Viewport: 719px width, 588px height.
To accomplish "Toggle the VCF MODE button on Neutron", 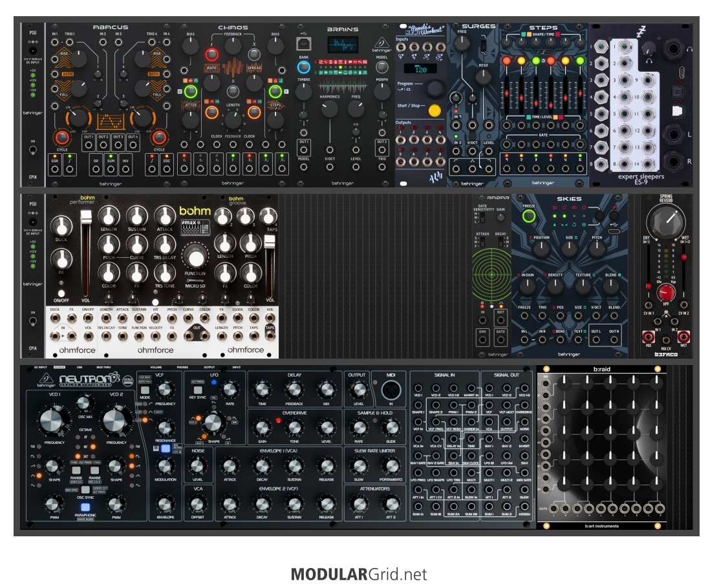I will [145, 390].
